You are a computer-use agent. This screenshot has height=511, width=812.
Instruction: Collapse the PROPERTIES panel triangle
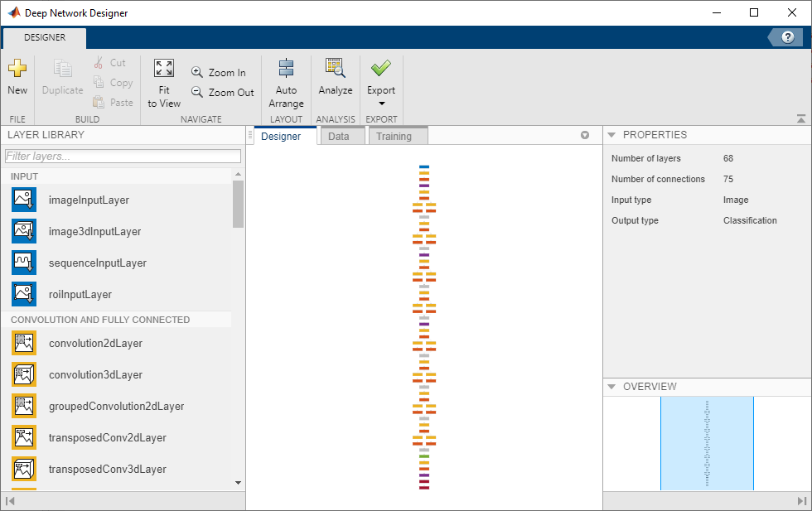[x=611, y=135]
